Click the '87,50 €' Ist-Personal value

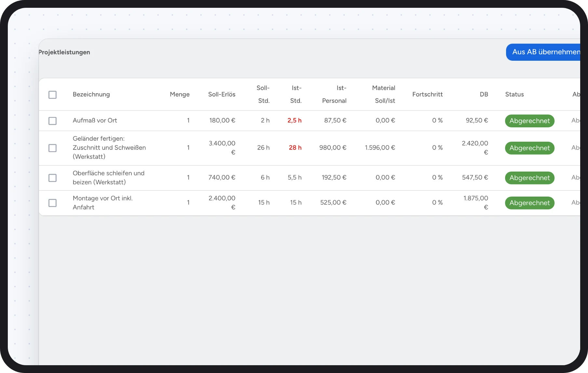(335, 120)
